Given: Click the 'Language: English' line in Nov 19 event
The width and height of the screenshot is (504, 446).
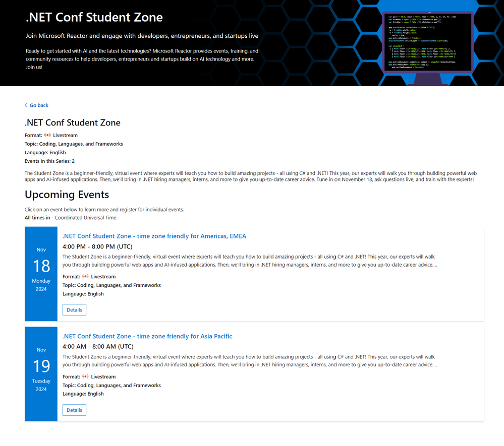Looking at the screenshot, I should tap(83, 394).
